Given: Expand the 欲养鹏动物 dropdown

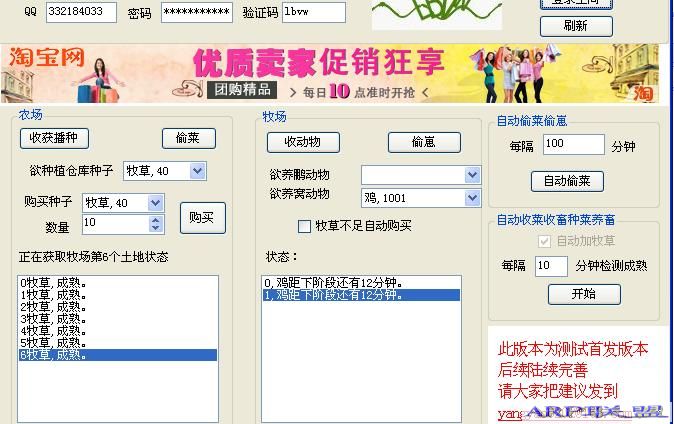Looking at the screenshot, I should click(x=472, y=175).
